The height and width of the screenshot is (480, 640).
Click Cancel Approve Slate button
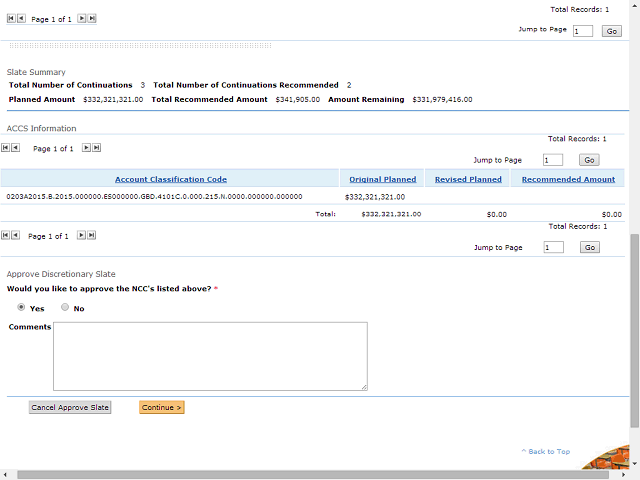click(x=70, y=407)
